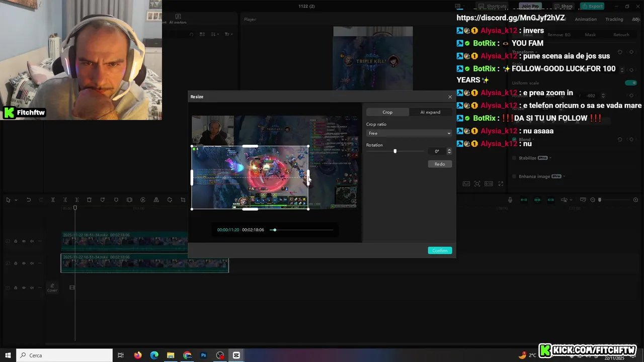Screen dimensions: 644x362
Task: Click the Freeze frame icon in timeline toolbar
Action: [x=129, y=200]
